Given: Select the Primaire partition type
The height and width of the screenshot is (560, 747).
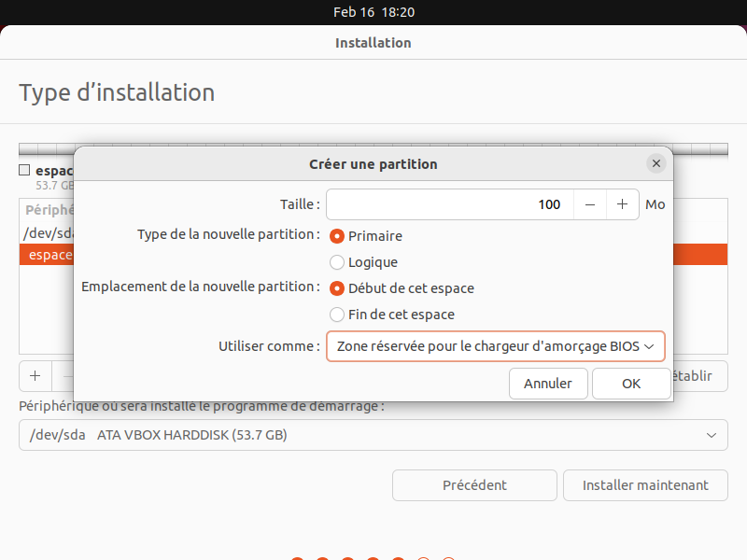Looking at the screenshot, I should point(337,236).
